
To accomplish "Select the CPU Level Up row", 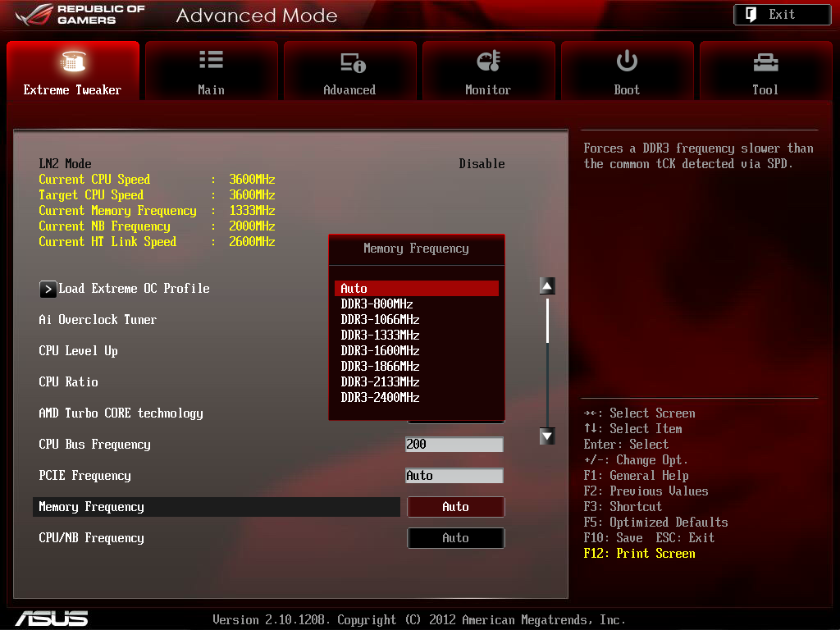I will coord(78,351).
